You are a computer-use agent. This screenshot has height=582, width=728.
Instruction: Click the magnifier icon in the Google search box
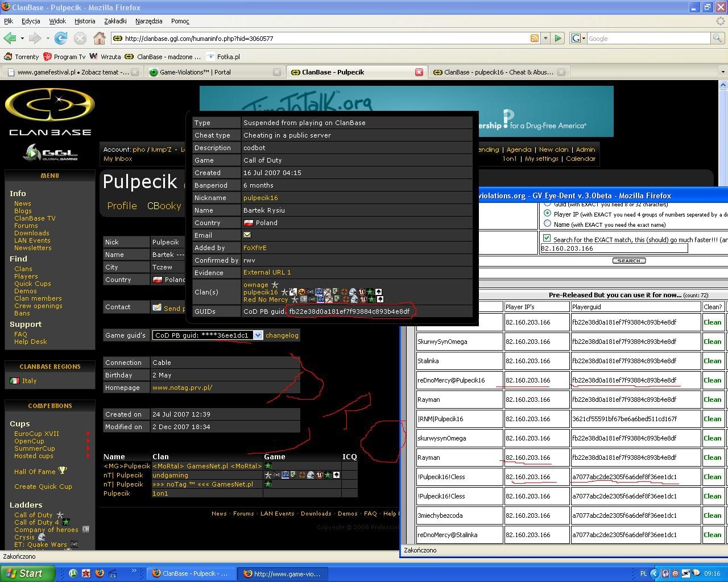click(x=717, y=38)
